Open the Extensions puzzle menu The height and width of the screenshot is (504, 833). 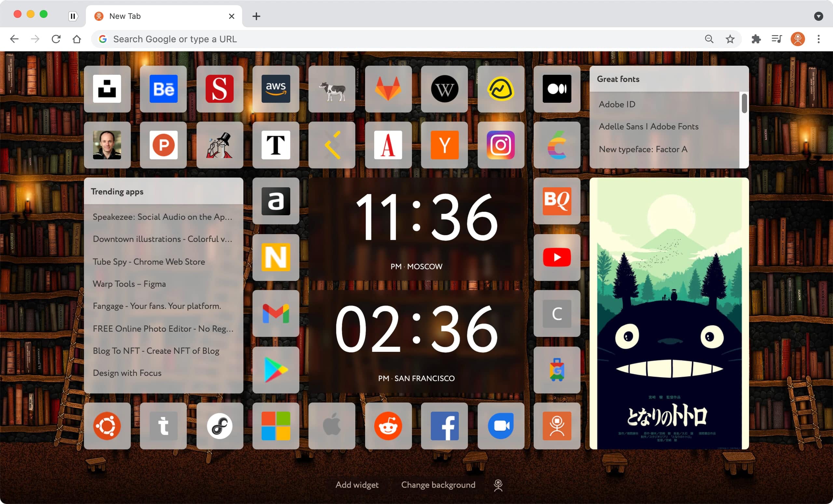[x=756, y=39]
